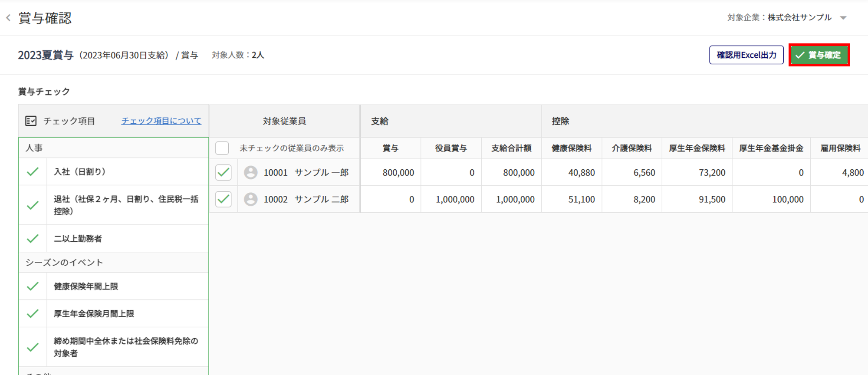Uncheck the checkbox for employee 10002

224,199
